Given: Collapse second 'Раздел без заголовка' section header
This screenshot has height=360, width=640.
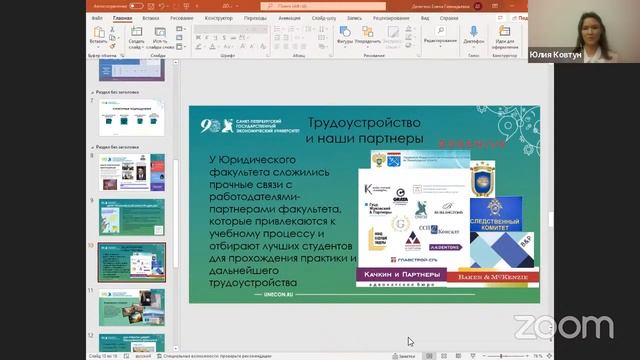Looking at the screenshot, I should pos(92,147).
